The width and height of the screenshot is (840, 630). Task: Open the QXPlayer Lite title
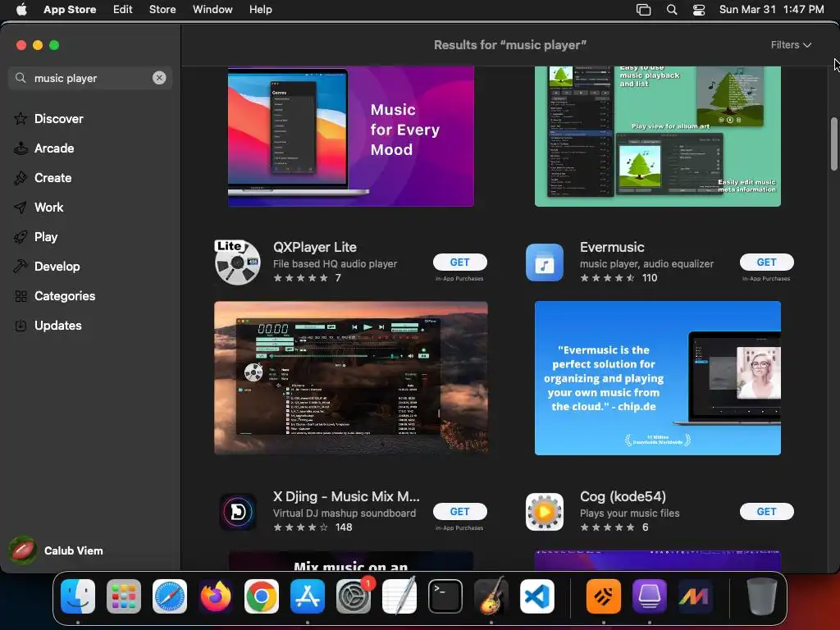tap(315, 247)
